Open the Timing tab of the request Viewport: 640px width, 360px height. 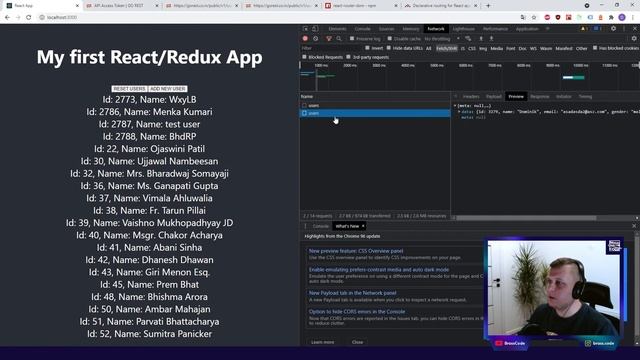585,96
